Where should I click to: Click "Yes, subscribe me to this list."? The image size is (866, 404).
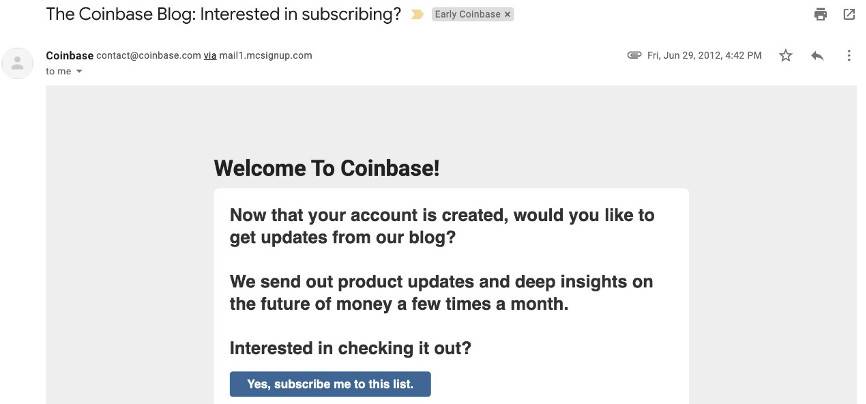tap(330, 384)
